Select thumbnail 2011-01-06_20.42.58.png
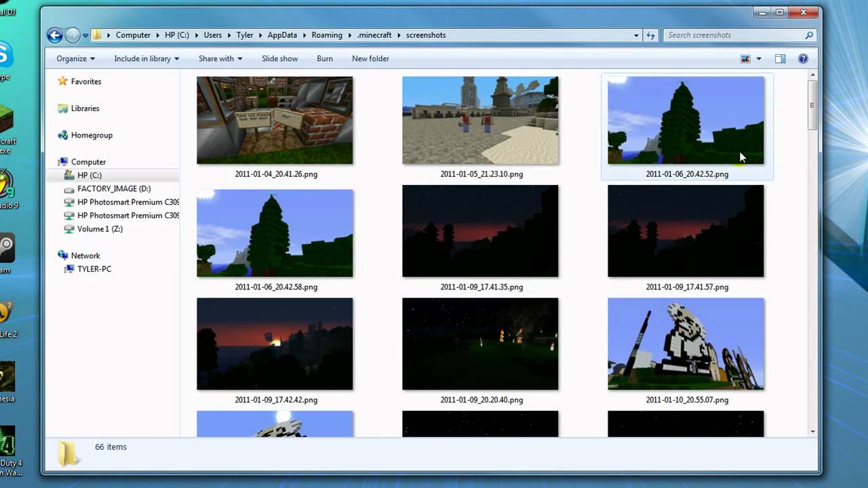 (275, 233)
